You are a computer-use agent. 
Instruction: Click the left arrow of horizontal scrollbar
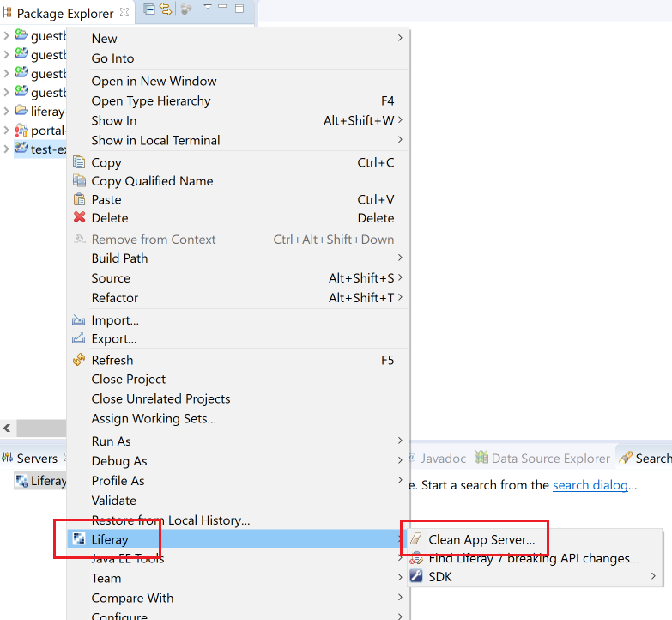coord(7,428)
